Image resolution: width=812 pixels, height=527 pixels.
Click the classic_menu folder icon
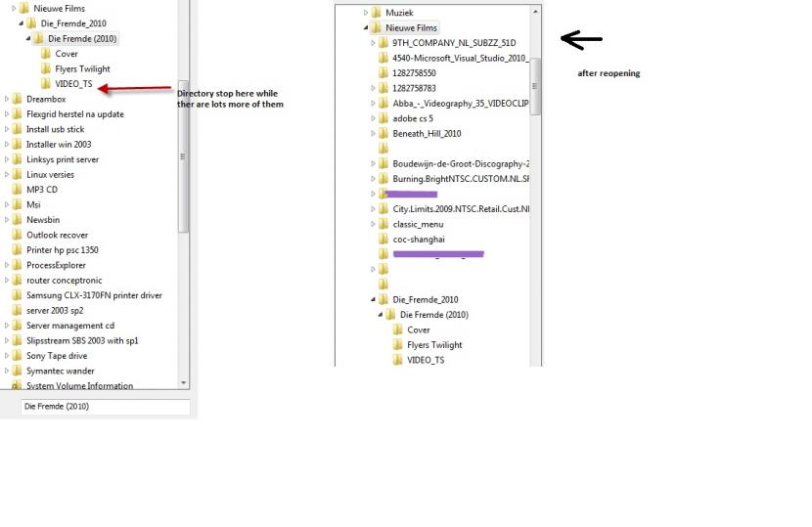383,224
